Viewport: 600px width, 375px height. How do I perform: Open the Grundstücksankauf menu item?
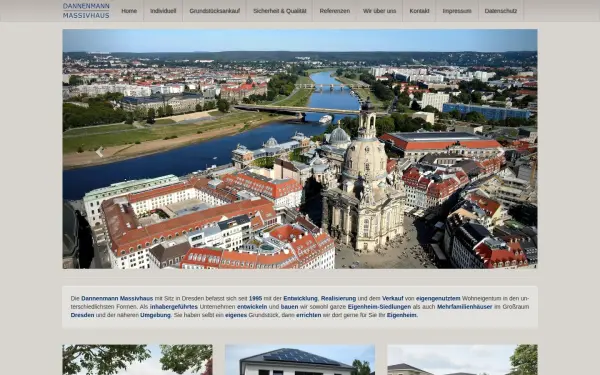(215, 11)
